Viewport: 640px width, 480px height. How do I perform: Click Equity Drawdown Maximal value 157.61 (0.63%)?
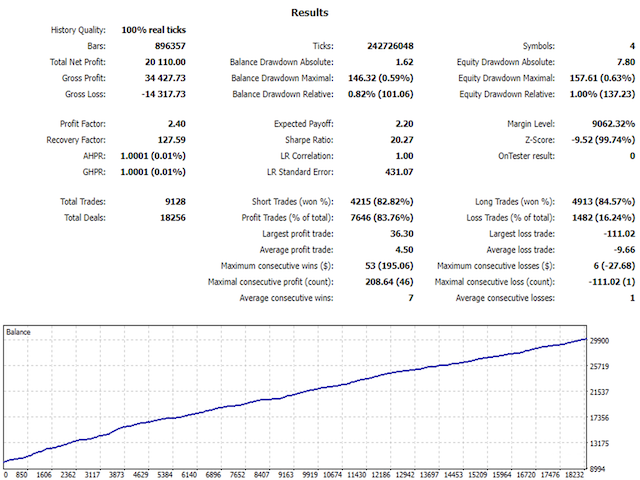point(602,78)
